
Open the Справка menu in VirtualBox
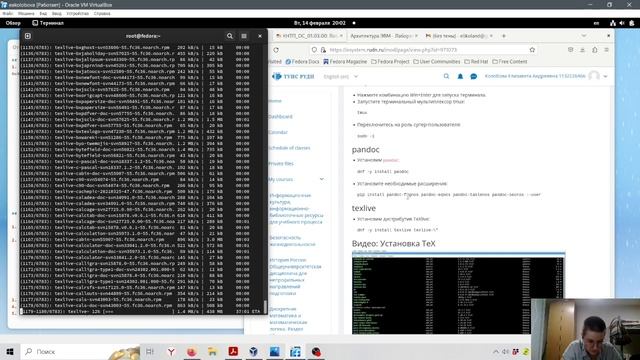pyautogui.click(x=102, y=13)
